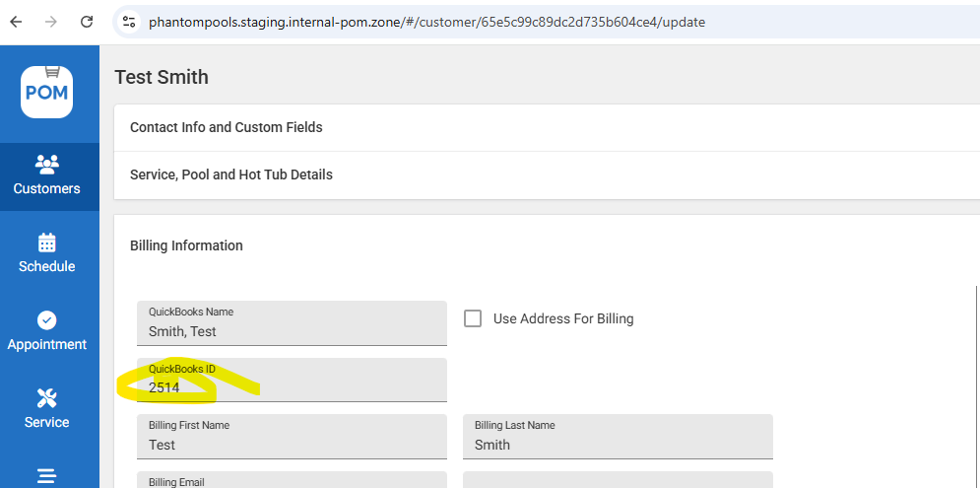980x488 pixels.
Task: Open Service via the tools icon
Action: coord(46,398)
